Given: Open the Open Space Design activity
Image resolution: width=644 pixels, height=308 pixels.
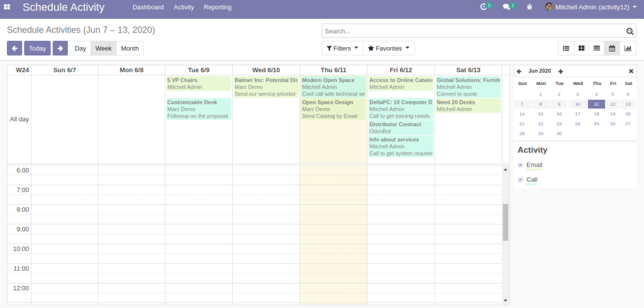Looking at the screenshot, I should tap(333, 109).
